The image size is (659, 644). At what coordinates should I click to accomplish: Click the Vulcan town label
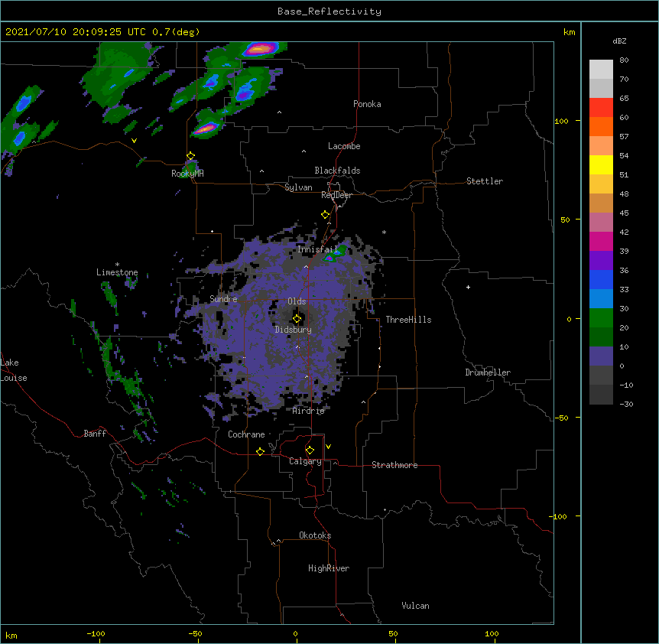(x=415, y=606)
